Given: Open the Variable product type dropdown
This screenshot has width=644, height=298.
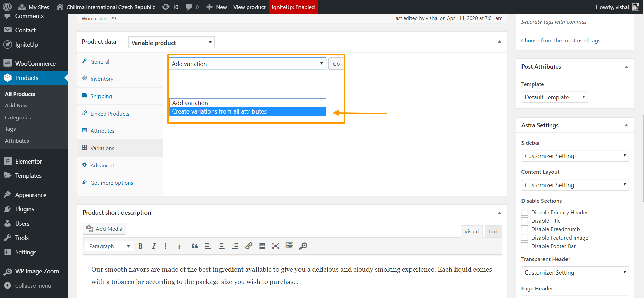Looking at the screenshot, I should tap(171, 43).
